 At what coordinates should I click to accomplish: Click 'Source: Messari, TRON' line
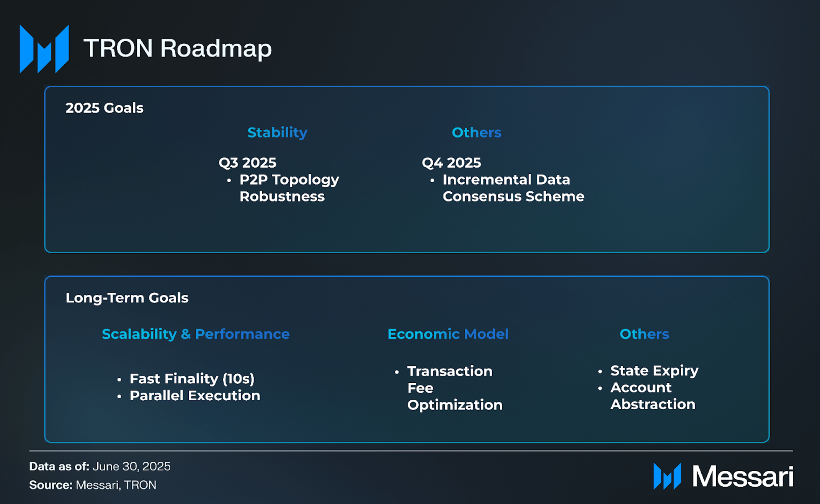pyautogui.click(x=93, y=485)
